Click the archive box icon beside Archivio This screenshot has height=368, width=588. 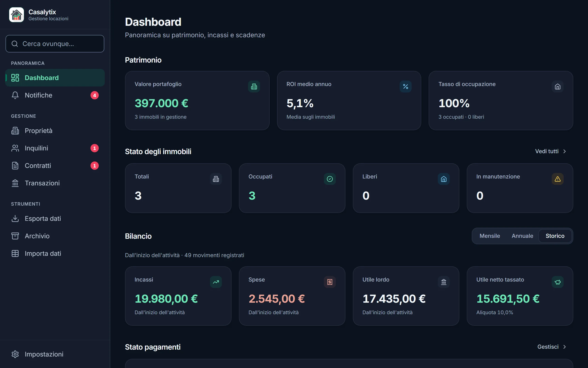[15, 236]
